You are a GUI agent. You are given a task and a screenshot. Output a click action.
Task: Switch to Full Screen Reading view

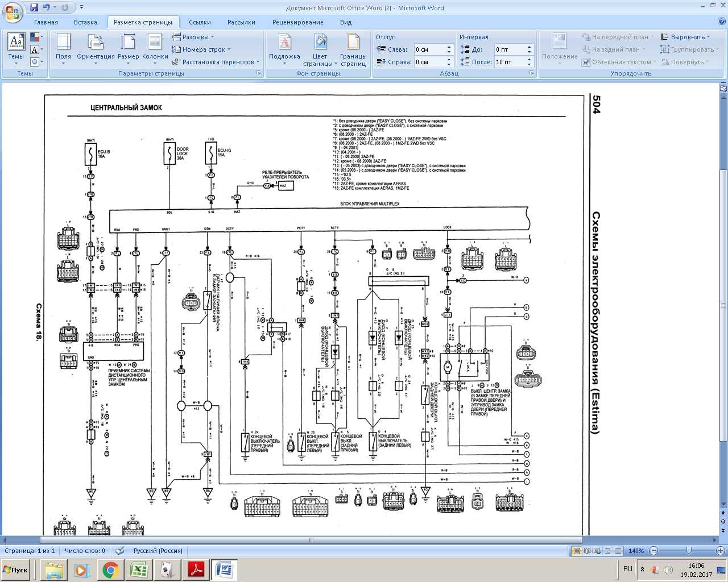click(588, 551)
